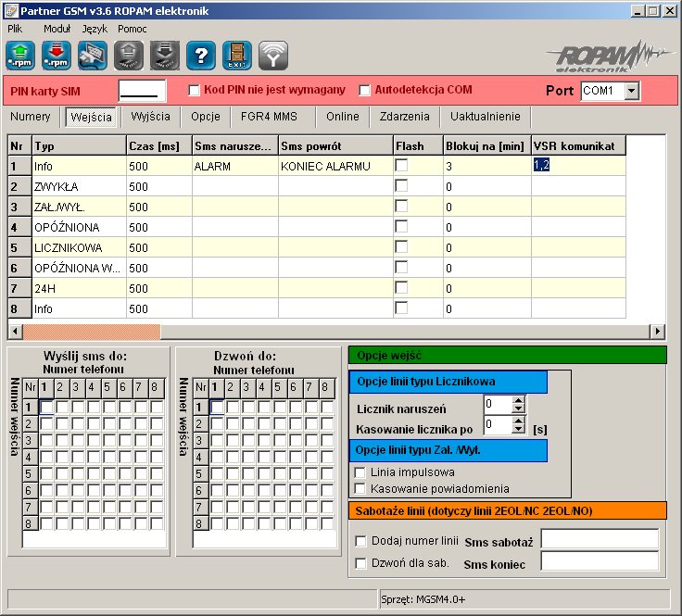682x616 pixels.
Task: Decrease Licznik naruszeń value with down arrow
Action: tap(518, 409)
